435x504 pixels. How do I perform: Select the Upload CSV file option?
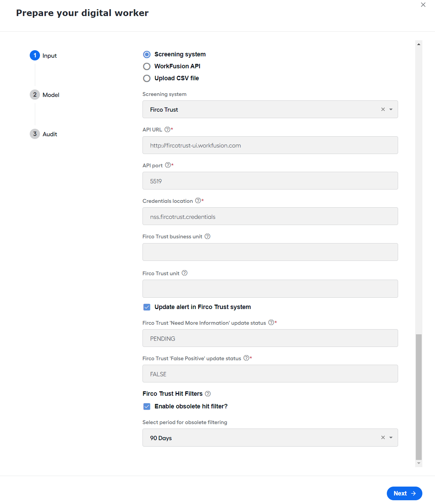(147, 78)
